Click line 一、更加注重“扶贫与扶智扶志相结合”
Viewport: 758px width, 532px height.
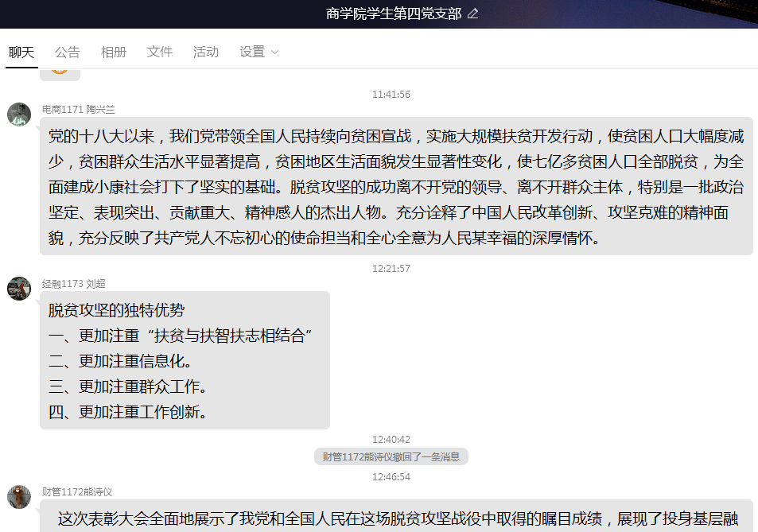pos(181,336)
